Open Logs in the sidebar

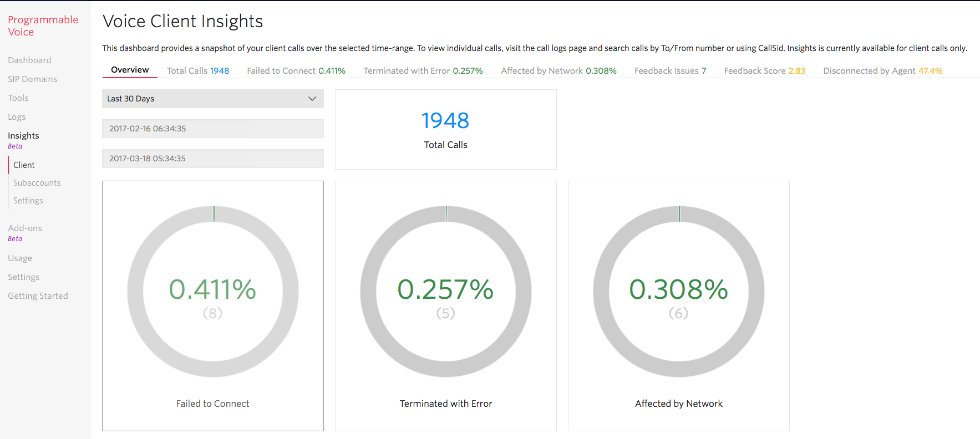tap(17, 116)
